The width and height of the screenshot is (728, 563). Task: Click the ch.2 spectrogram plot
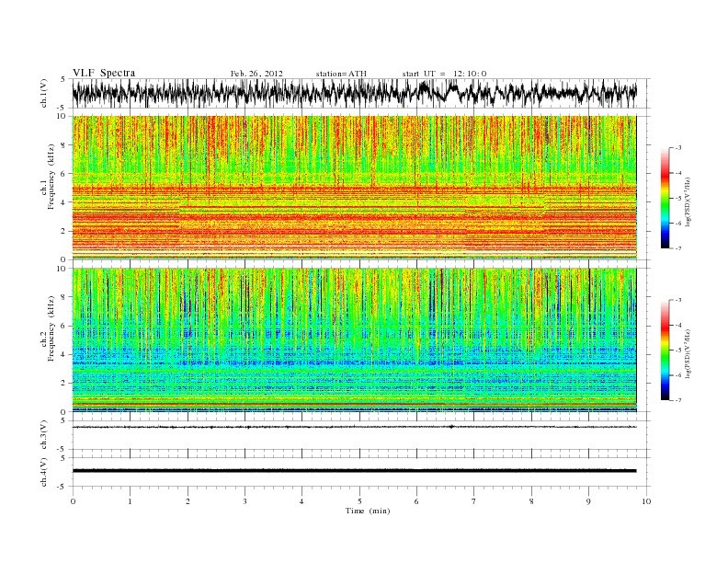(354, 340)
